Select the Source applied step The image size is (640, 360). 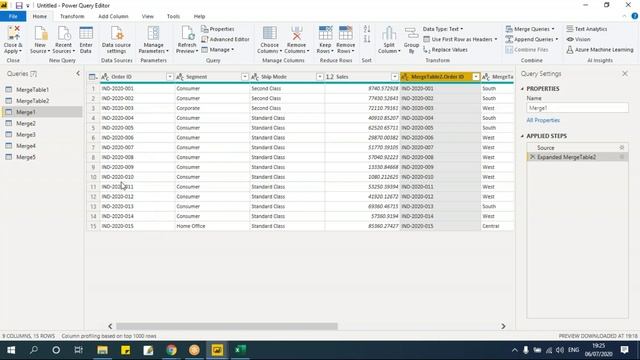pyautogui.click(x=577, y=147)
